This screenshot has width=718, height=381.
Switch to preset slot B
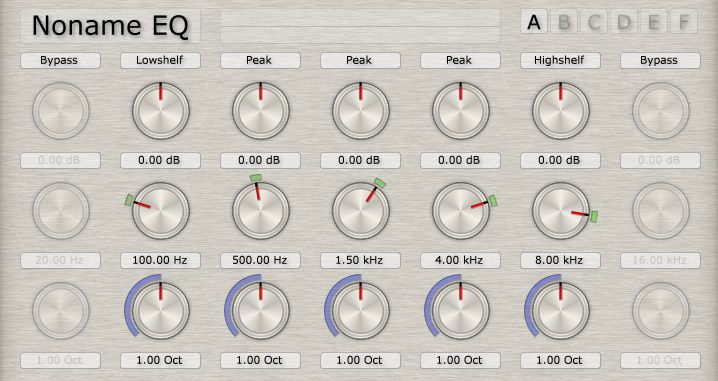point(564,22)
